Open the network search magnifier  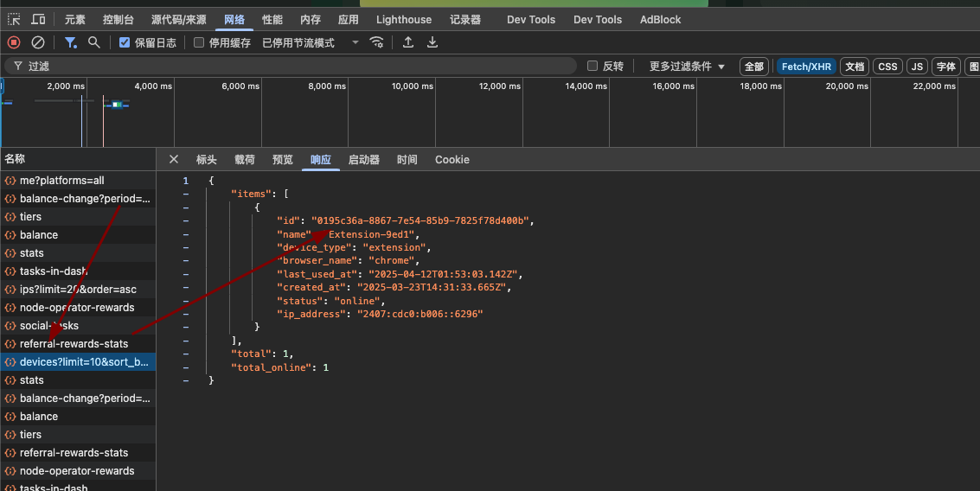[93, 42]
